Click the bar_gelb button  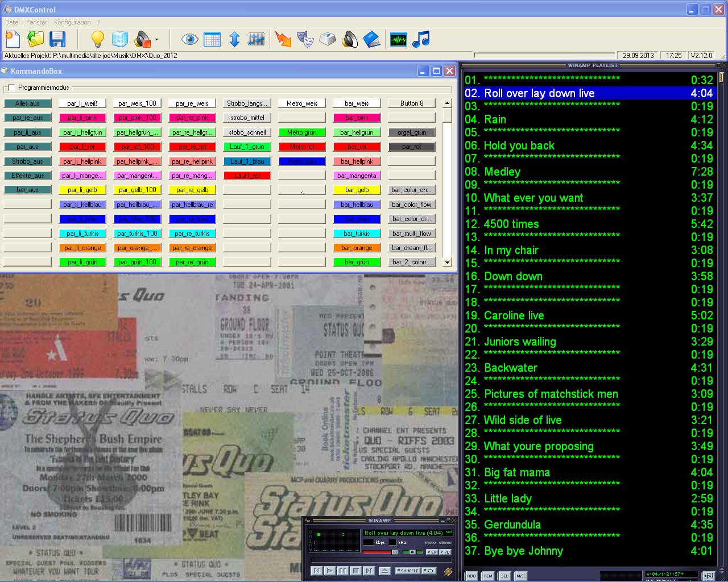pos(357,190)
